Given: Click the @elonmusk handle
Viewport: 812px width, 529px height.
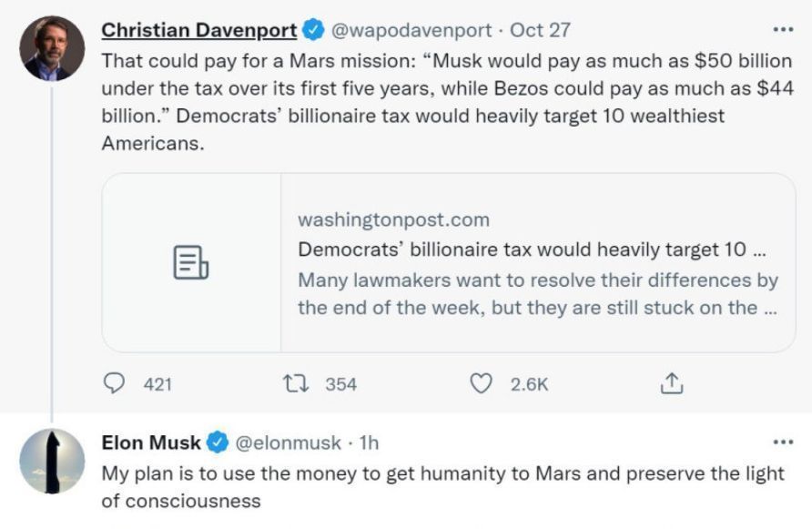Looking at the screenshot, I should click(x=288, y=443).
